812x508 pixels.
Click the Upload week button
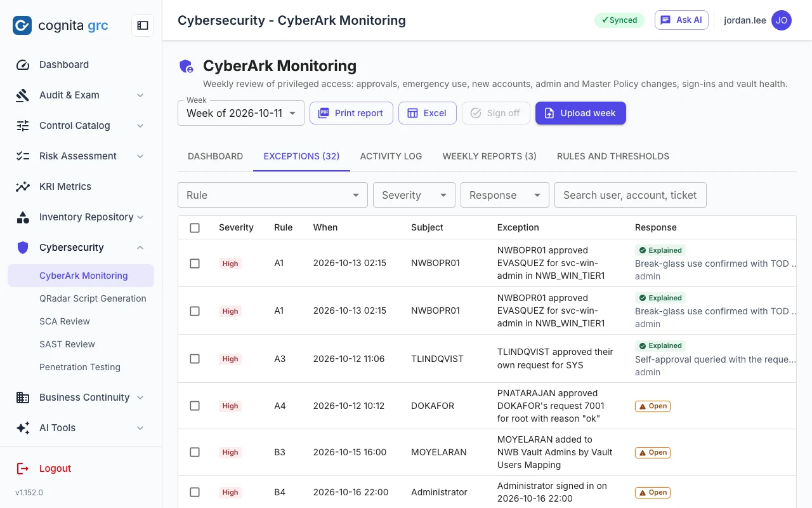click(x=580, y=113)
